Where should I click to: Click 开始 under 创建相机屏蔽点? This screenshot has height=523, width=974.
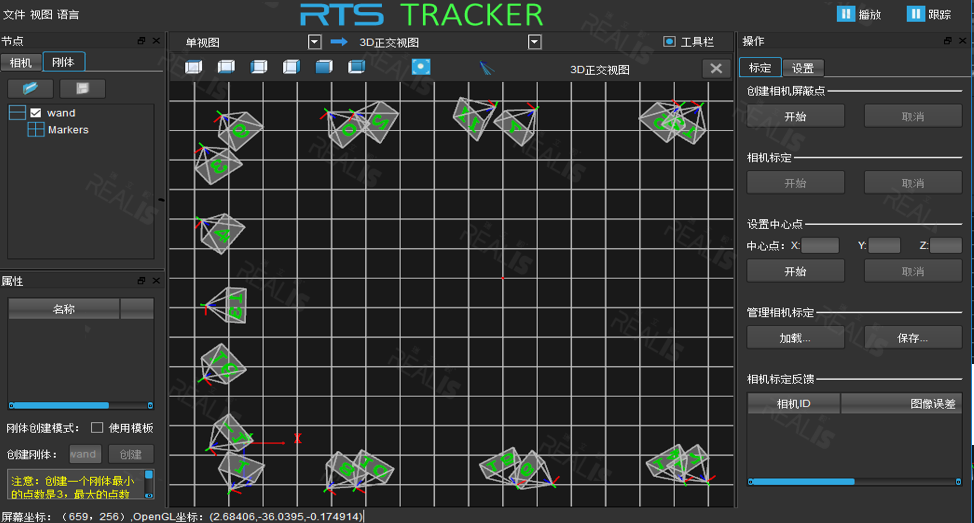coord(795,116)
